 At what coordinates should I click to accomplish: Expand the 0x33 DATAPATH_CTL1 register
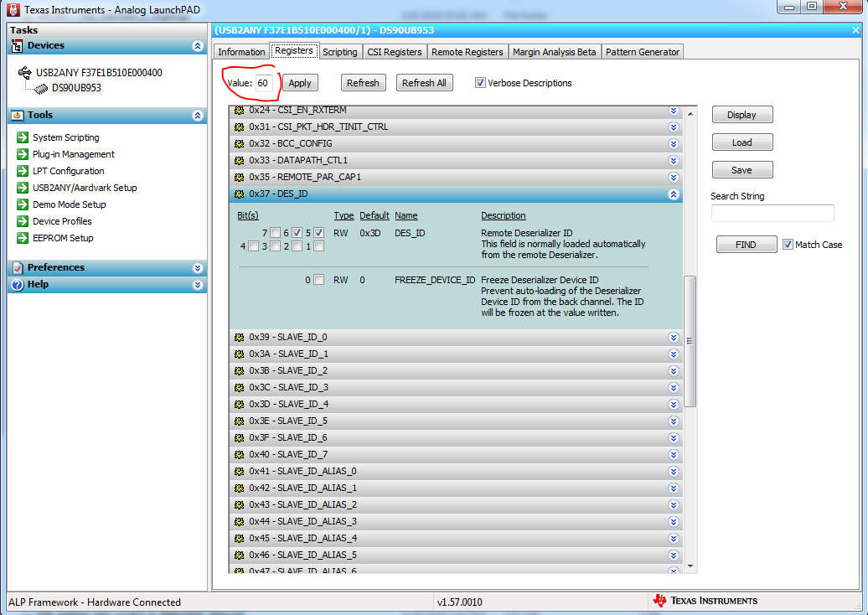(x=674, y=161)
